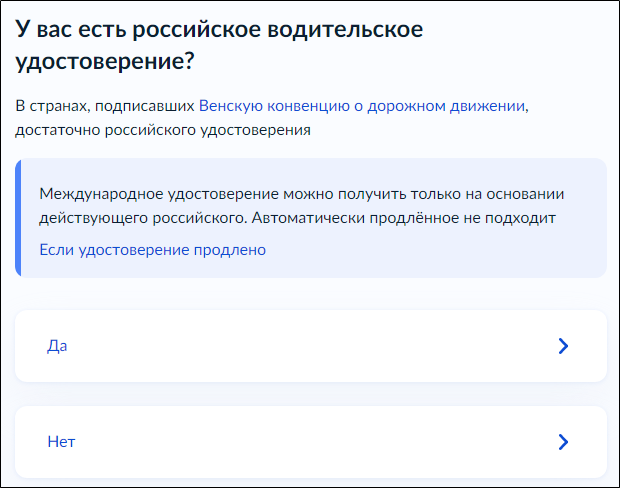
Task: Click the Да text label
Action: click(x=57, y=346)
